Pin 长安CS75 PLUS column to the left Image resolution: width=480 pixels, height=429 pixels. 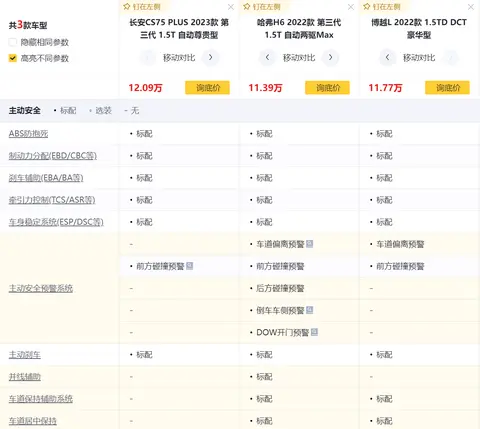click(142, 7)
